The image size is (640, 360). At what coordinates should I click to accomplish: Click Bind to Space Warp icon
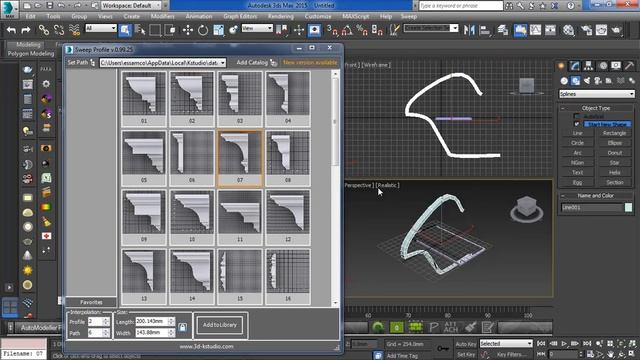point(74,30)
